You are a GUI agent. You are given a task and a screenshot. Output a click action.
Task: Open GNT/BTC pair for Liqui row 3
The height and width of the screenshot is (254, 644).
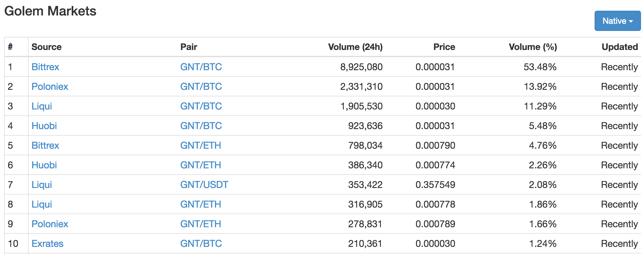pyautogui.click(x=201, y=106)
